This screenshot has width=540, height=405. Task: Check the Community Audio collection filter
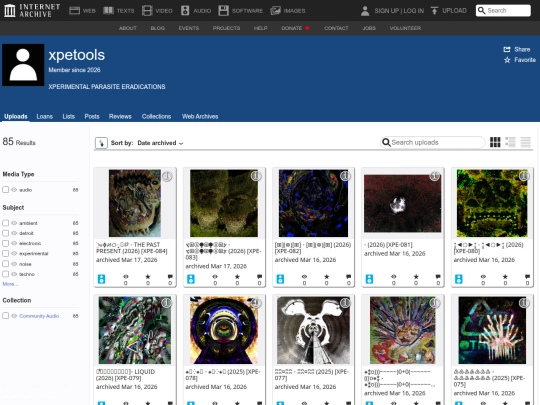pyautogui.click(x=6, y=316)
